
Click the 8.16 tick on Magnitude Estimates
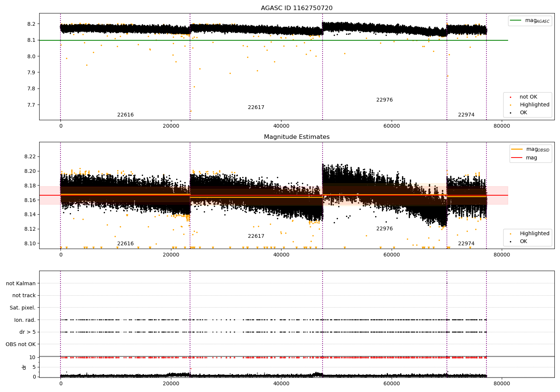coord(30,200)
